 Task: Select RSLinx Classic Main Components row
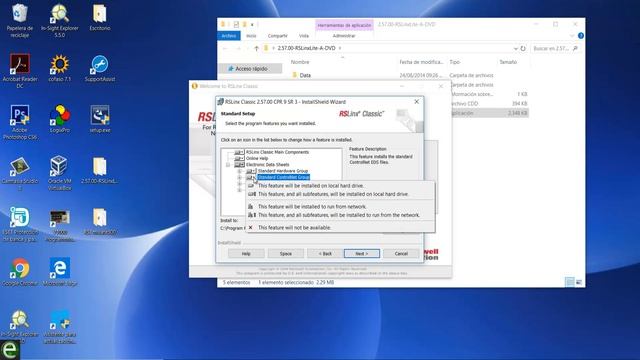tap(277, 152)
